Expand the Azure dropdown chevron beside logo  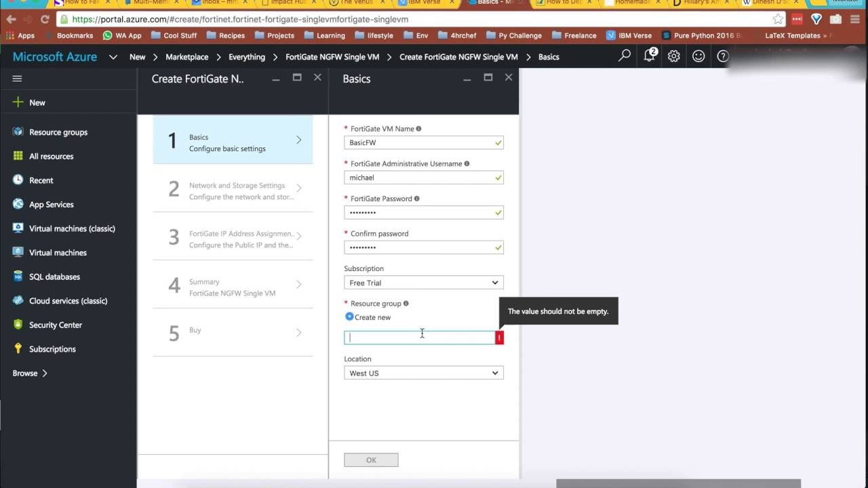[x=113, y=57]
